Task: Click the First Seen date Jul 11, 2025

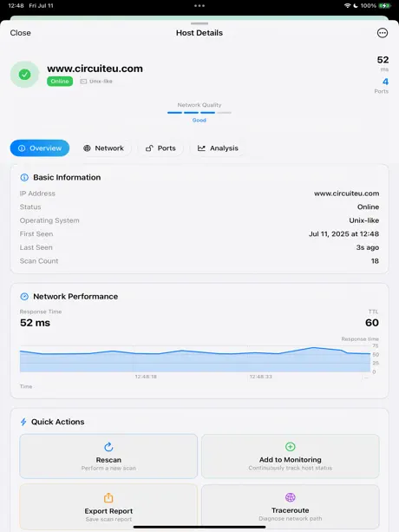Action: (343, 234)
